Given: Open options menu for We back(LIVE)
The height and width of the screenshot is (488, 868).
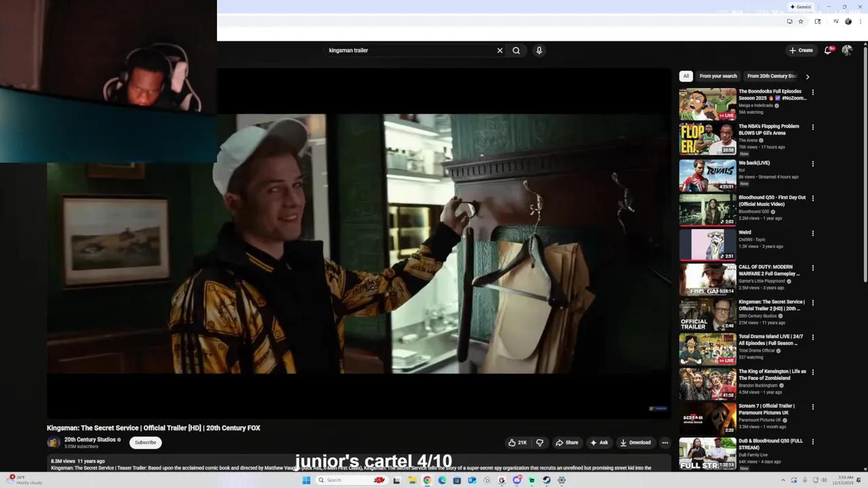Looking at the screenshot, I should click(x=812, y=163).
